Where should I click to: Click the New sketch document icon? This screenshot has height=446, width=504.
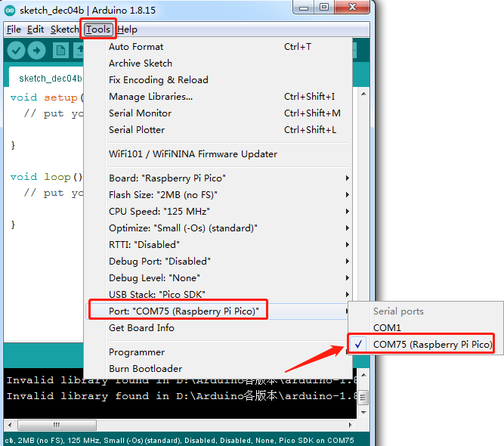pyautogui.click(x=60, y=51)
